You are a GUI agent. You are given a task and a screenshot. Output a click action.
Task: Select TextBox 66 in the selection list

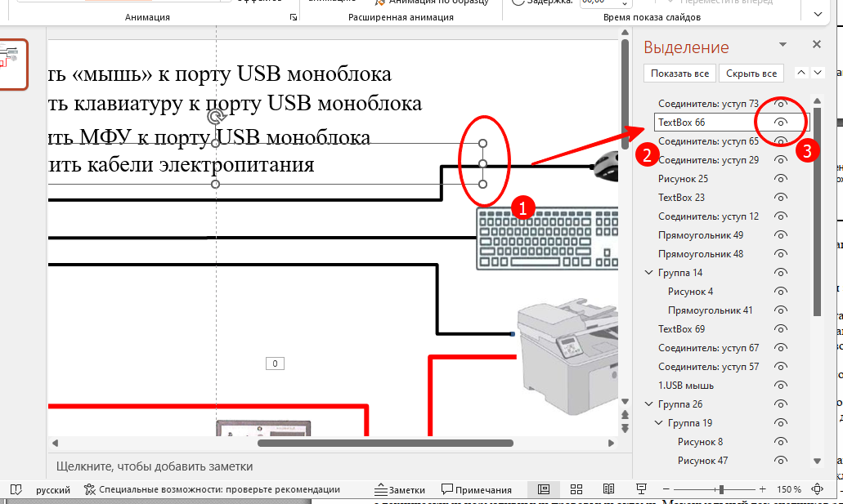point(682,123)
